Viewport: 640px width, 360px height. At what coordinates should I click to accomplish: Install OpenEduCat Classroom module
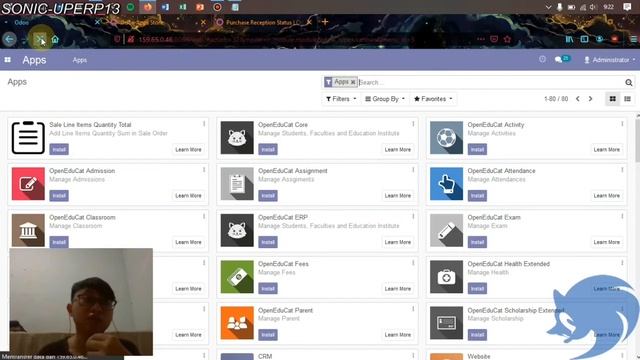[x=59, y=242]
